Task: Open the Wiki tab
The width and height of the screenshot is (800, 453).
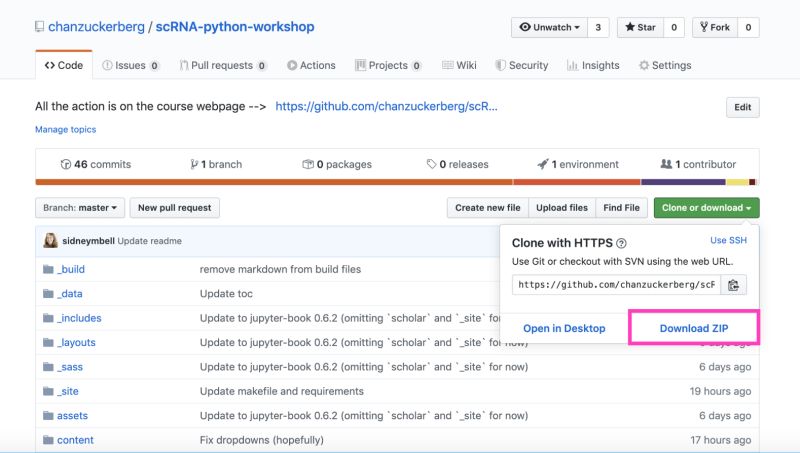Action: coord(459,65)
